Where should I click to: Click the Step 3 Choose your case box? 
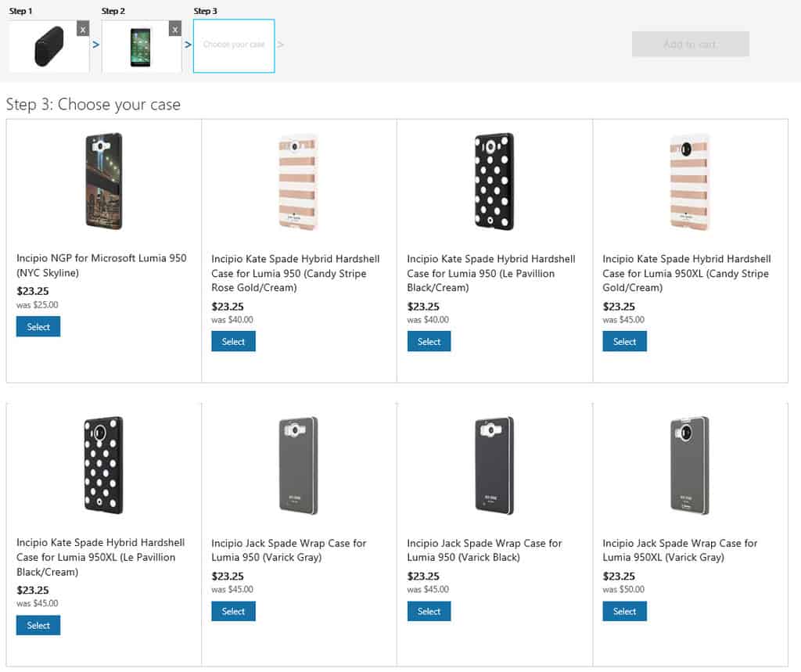234,46
